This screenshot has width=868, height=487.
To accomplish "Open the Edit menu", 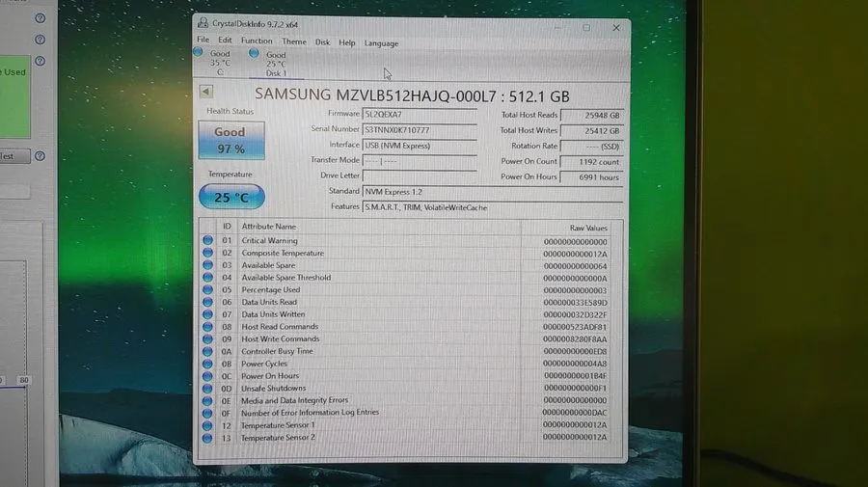I will (x=225, y=41).
